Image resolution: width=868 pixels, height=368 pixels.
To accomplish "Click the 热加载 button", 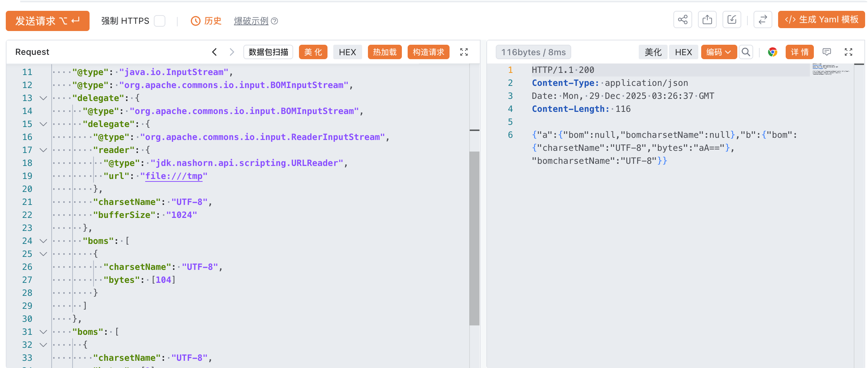I will (385, 52).
